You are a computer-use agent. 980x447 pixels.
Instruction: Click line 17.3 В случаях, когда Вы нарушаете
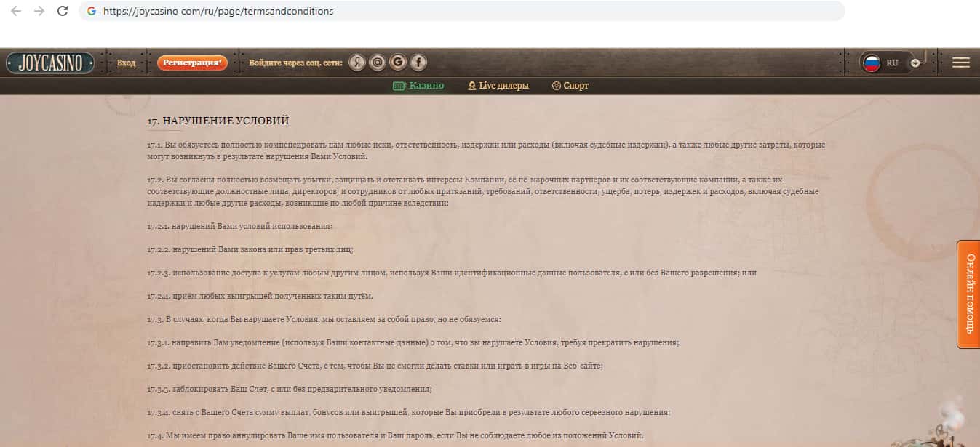(x=324, y=319)
